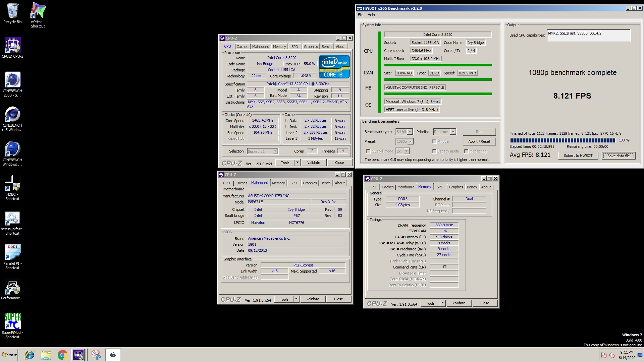
Task: Click the Abort / Reset button
Action: coord(479,141)
